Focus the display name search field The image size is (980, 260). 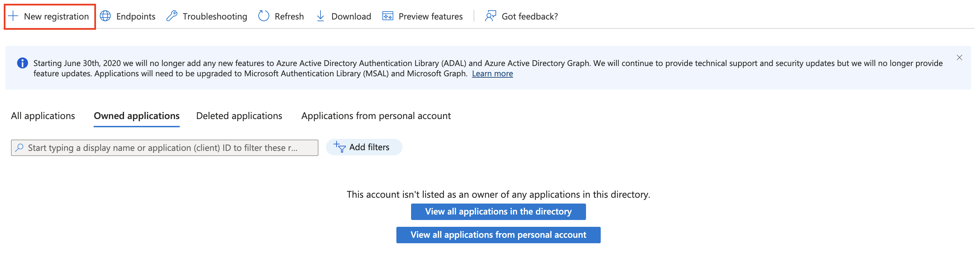(x=165, y=148)
